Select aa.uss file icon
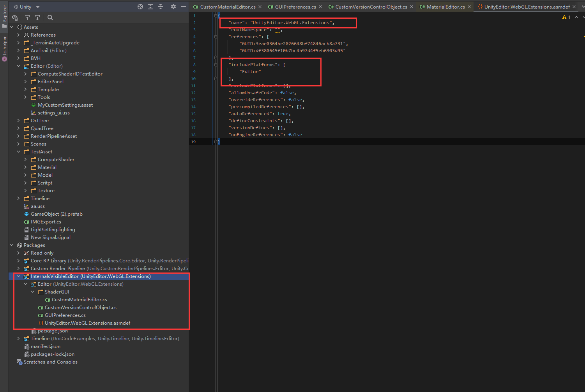The height and width of the screenshot is (392, 585). tap(27, 206)
